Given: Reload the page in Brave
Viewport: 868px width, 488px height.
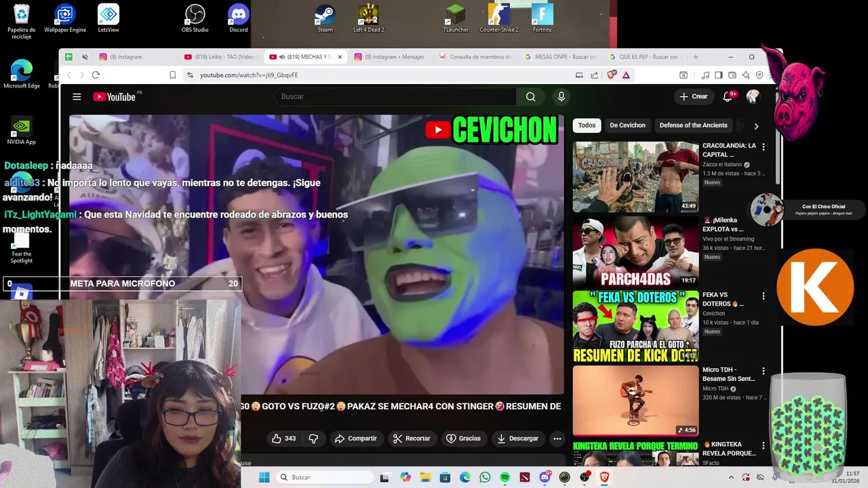Looking at the screenshot, I should pyautogui.click(x=96, y=75).
